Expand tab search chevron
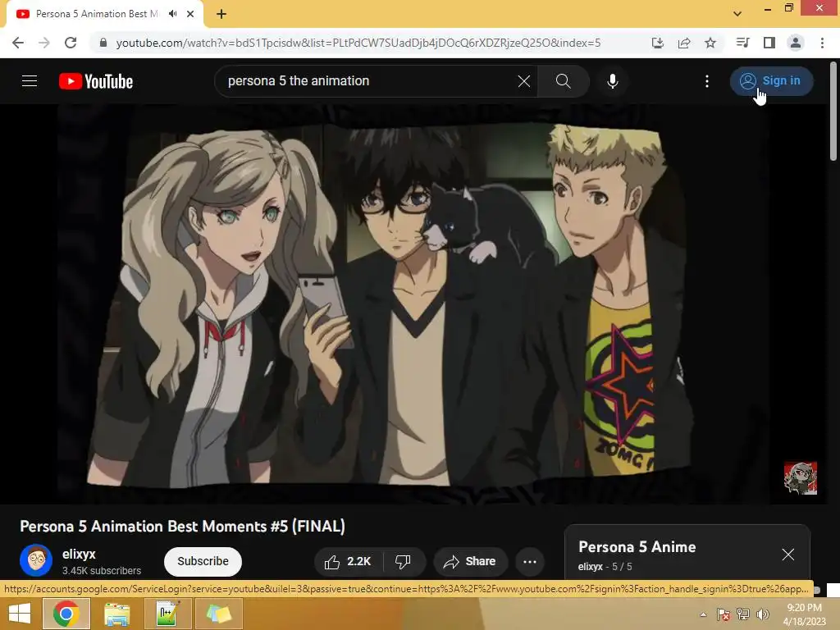 (x=737, y=14)
